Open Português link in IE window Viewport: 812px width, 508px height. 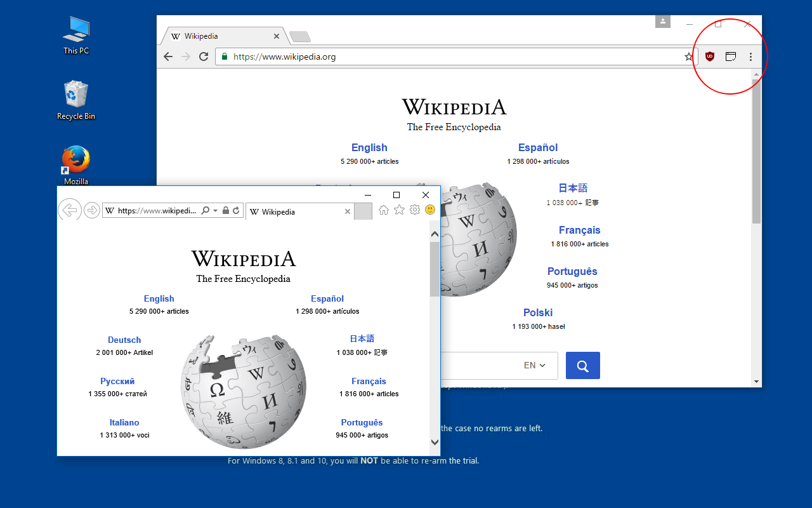tap(362, 422)
